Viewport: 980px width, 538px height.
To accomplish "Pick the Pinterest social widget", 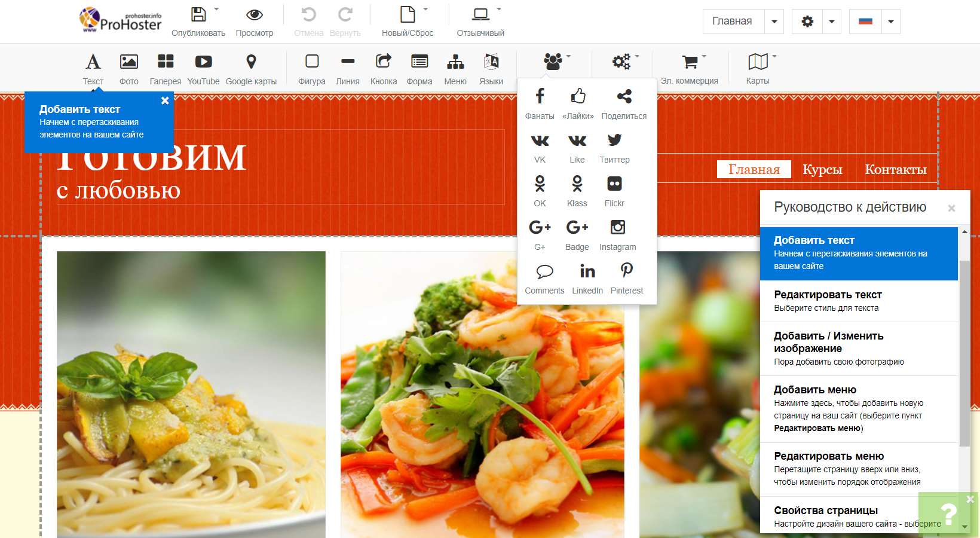I will [626, 271].
